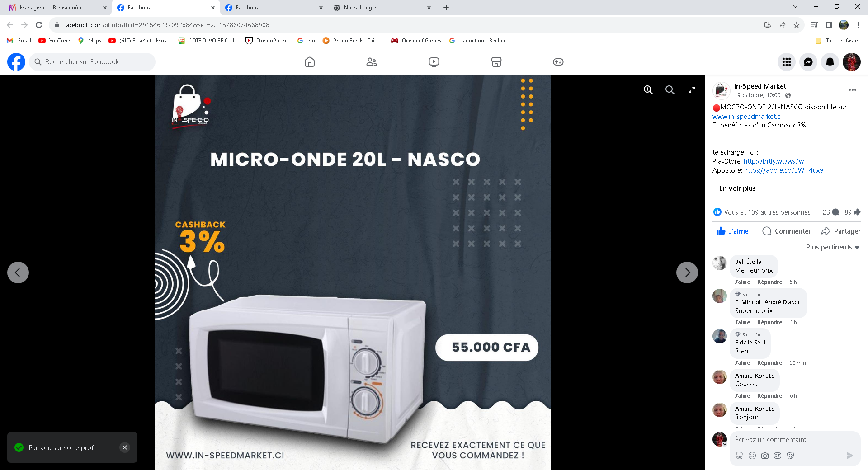Viewport: 868px width, 470px height.
Task: Zoom out of the photo
Action: [670, 90]
